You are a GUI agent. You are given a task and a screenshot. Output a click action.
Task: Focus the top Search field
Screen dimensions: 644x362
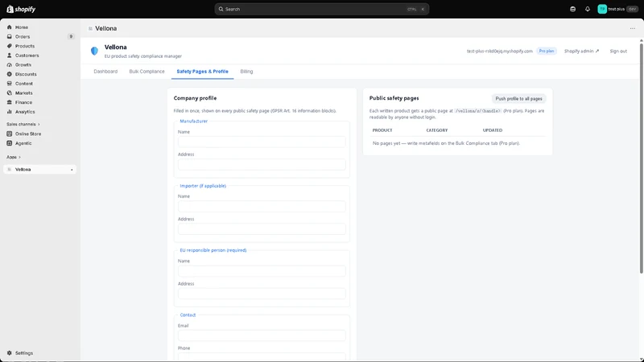click(321, 9)
